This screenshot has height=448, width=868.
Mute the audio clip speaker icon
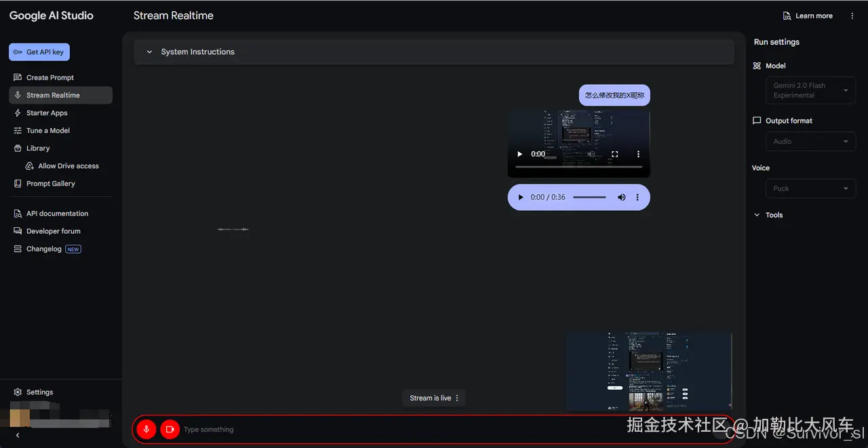(621, 197)
